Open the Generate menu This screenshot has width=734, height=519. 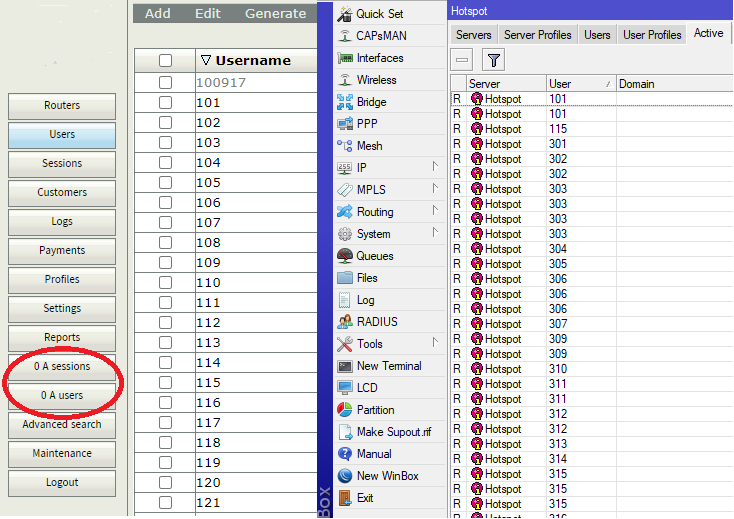tap(276, 14)
